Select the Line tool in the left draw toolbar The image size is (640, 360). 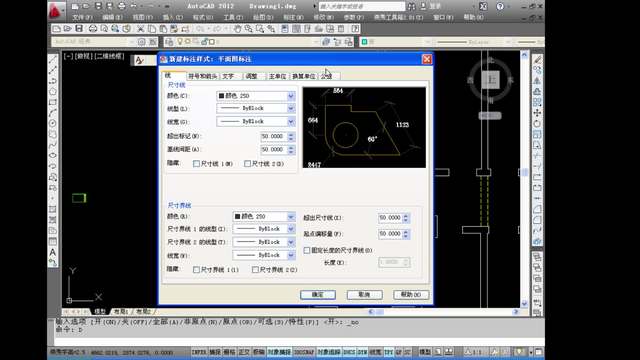click(x=53, y=60)
